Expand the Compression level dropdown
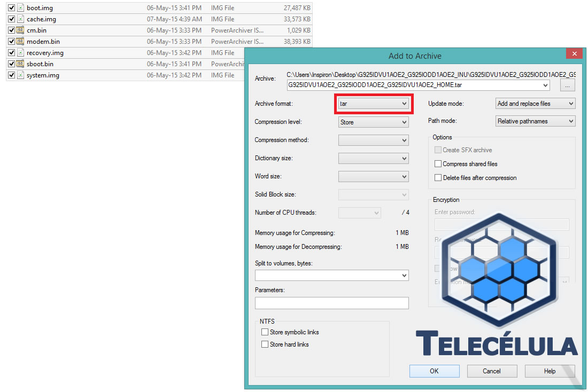The image size is (588, 392). coord(373,122)
